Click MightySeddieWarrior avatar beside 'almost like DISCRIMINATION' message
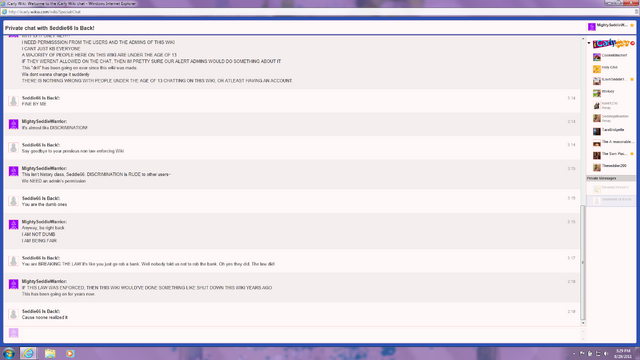 tap(13, 124)
